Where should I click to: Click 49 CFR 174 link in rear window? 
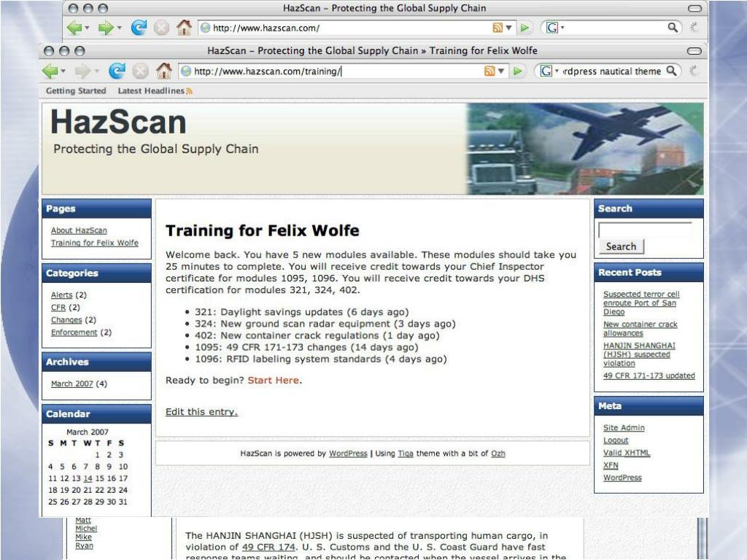click(x=268, y=547)
